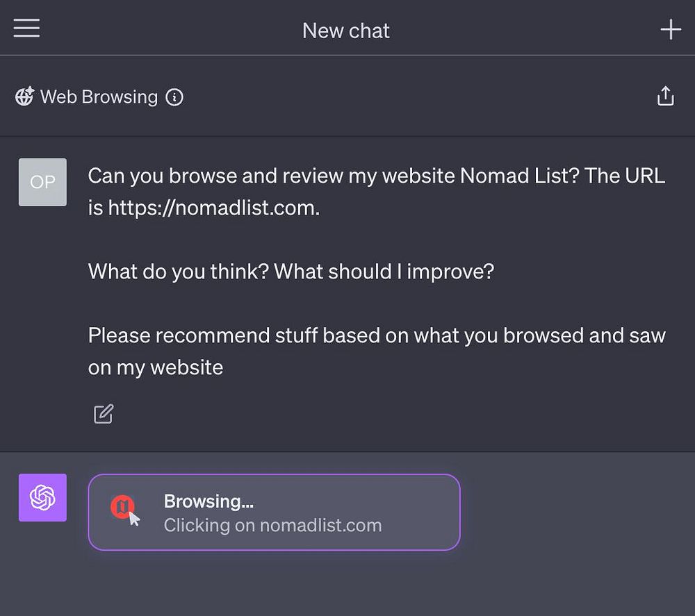
Task: Click the New chat title
Action: [345, 31]
